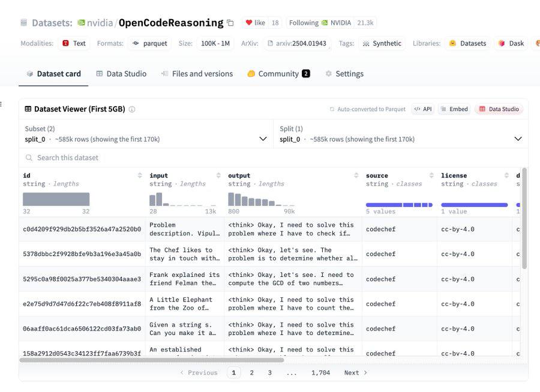Sort by the source column arrows

point(431,175)
